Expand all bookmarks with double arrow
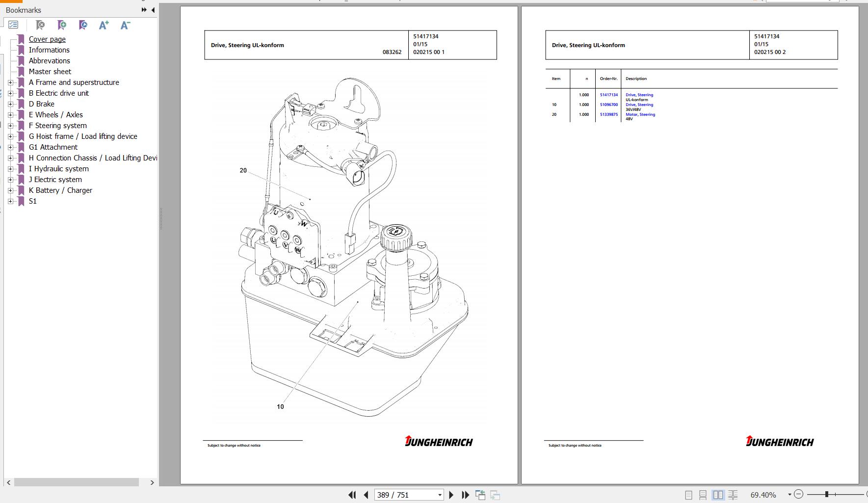868x503 pixels. (144, 10)
